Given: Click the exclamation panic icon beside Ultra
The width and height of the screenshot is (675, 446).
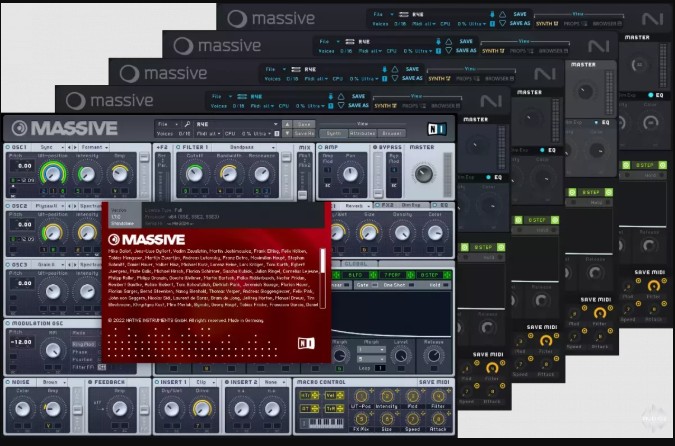Looking at the screenshot, I should [x=277, y=134].
